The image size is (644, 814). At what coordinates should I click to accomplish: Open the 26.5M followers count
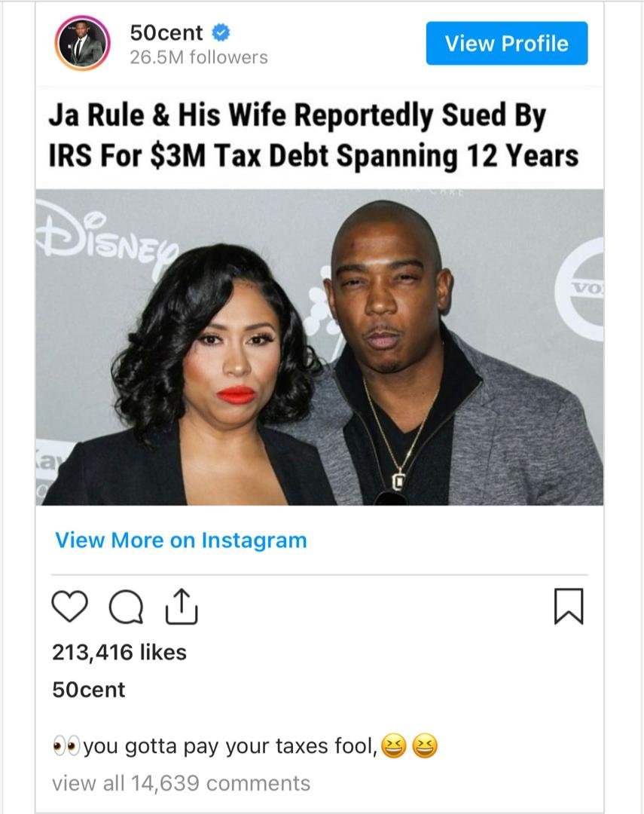pyautogui.click(x=199, y=57)
